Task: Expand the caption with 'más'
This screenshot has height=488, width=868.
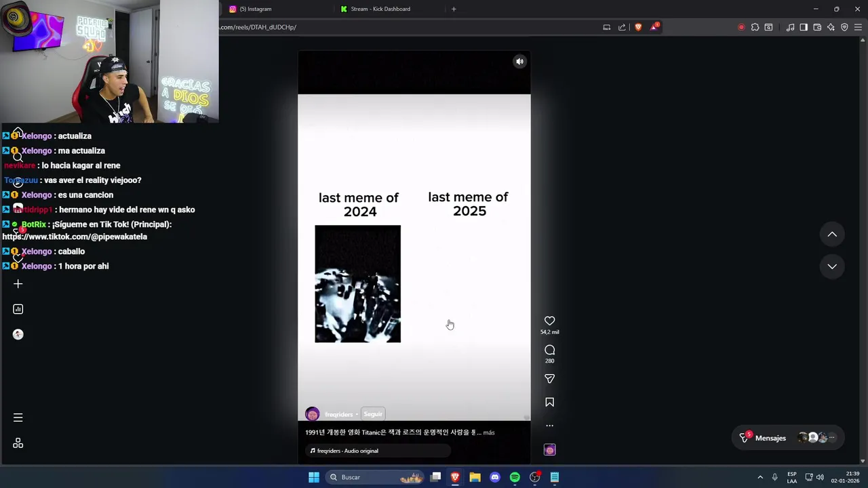Action: tap(488, 432)
